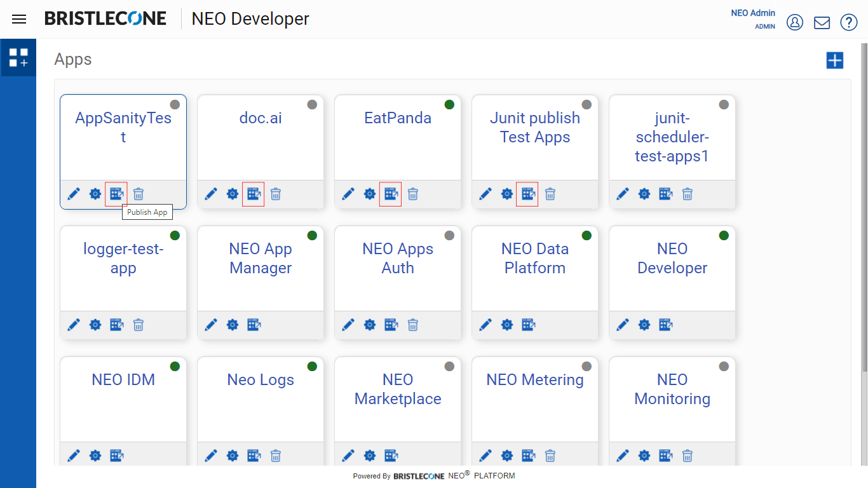Click the doc.ai gray status dot
Viewport: 868px width, 488px height.
pyautogui.click(x=312, y=105)
